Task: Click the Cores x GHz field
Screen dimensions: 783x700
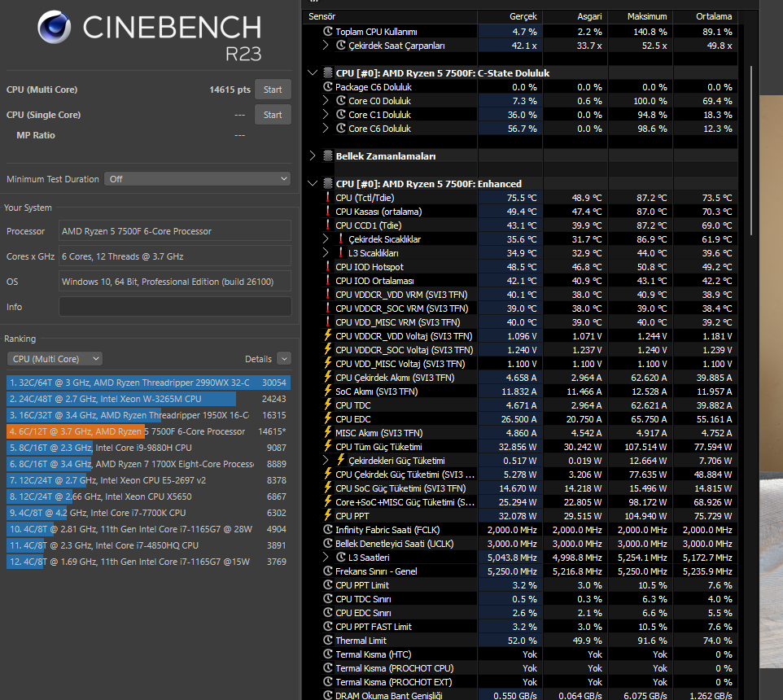Action: (x=175, y=256)
